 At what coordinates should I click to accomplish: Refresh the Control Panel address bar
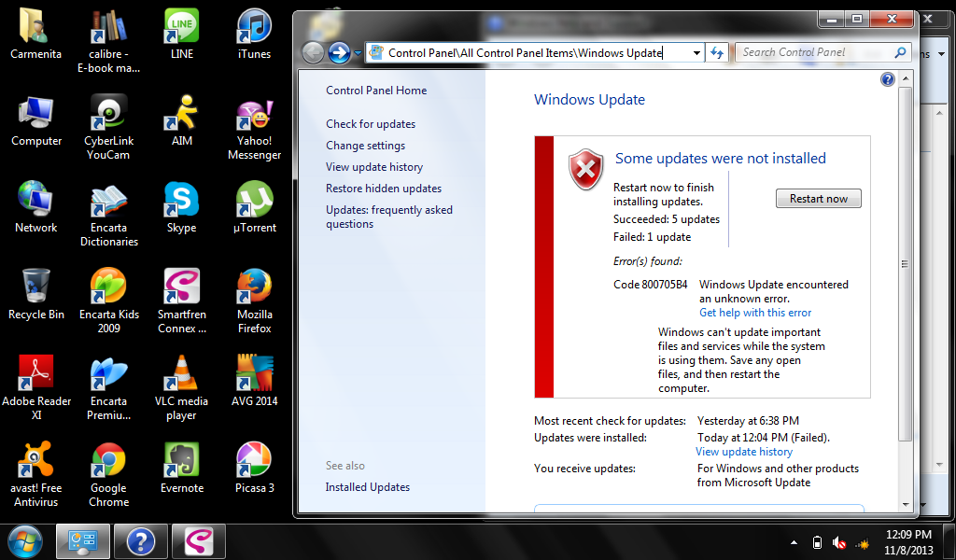pyautogui.click(x=717, y=53)
